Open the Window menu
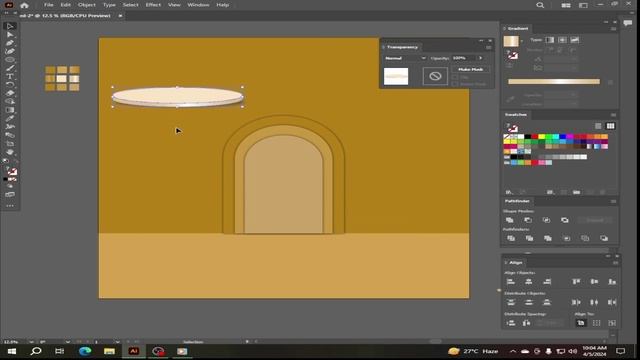Screen dimensions: 640x360 tap(198, 5)
